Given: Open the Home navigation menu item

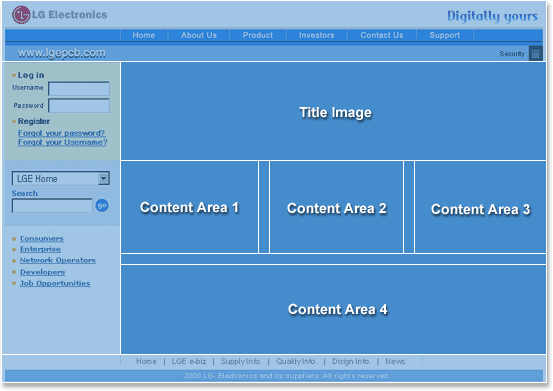Looking at the screenshot, I should tap(144, 35).
